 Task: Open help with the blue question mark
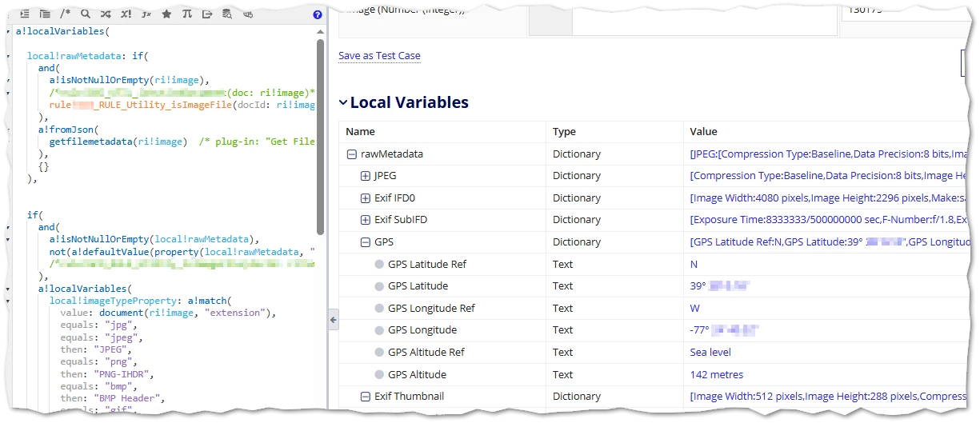click(x=318, y=14)
